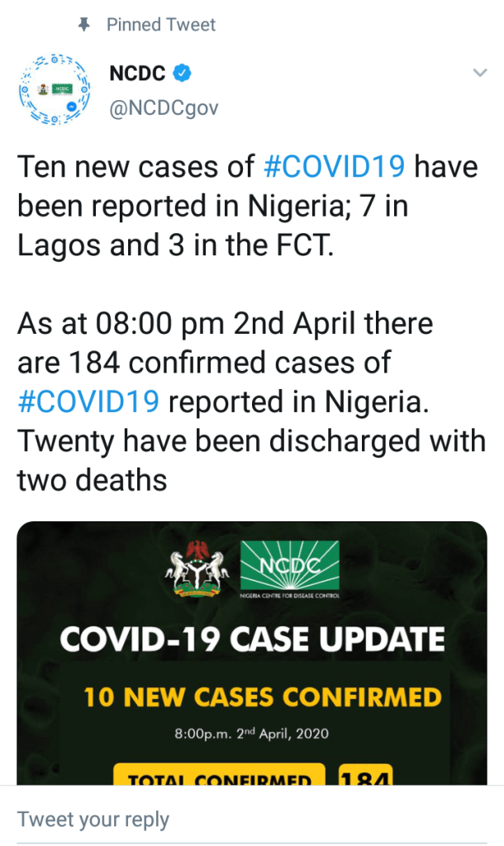
Task: Click the 184 count box
Action: [365, 775]
